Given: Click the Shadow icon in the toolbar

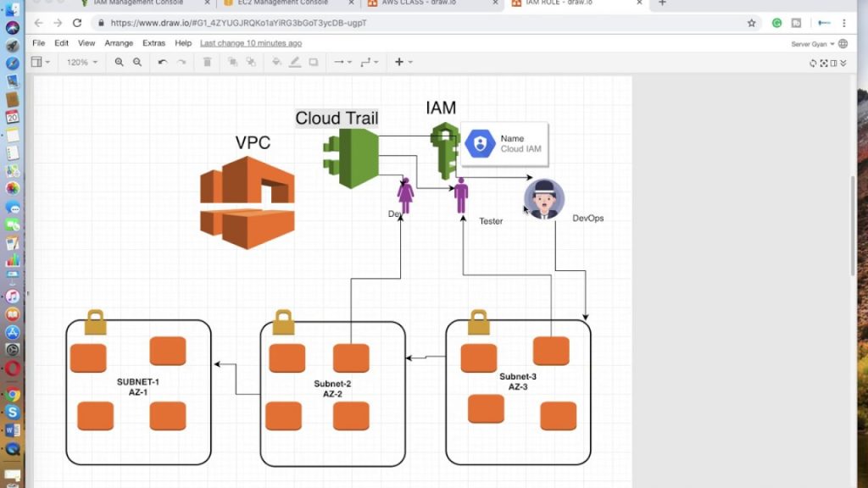Looking at the screenshot, I should pyautogui.click(x=312, y=62).
